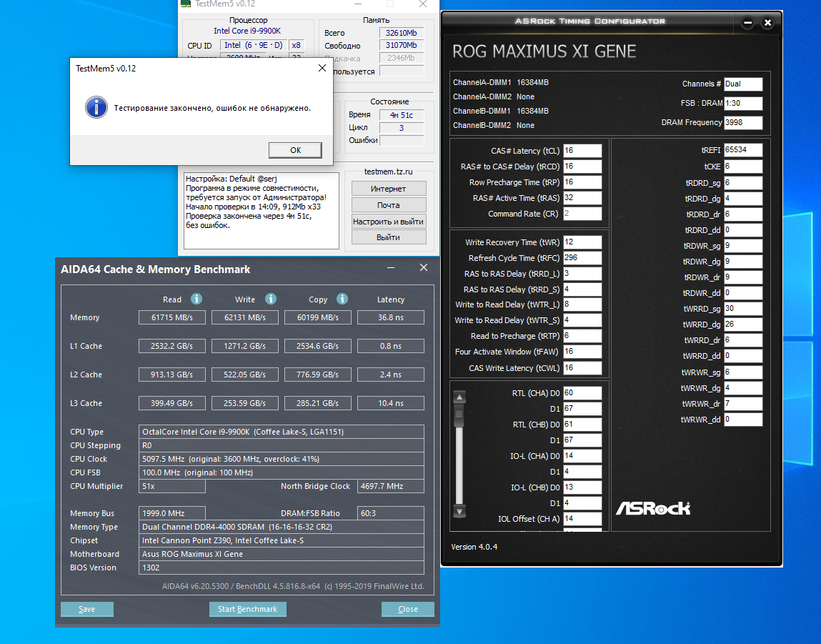This screenshot has width=821, height=644.
Task: Click the Row Precharge Time (tRP) field
Action: [582, 182]
